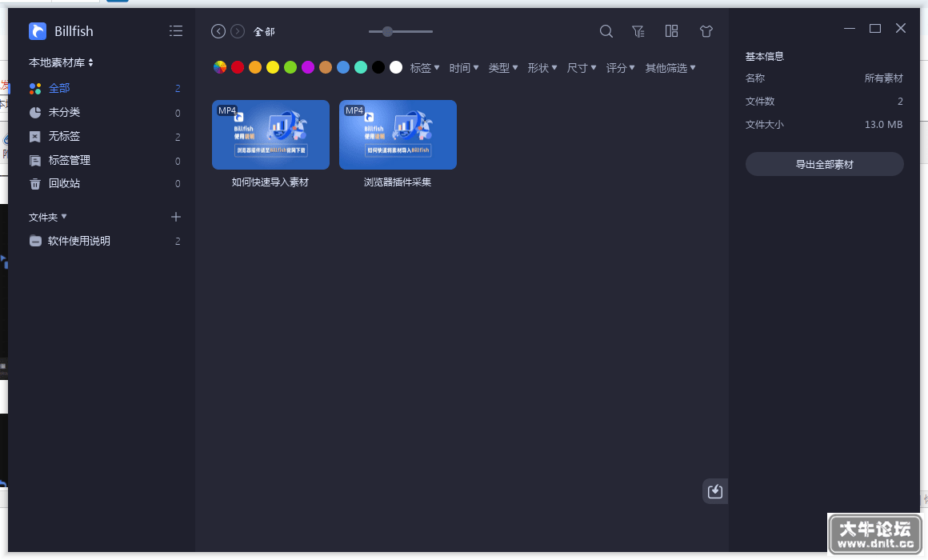Click the 回收站 trash bin icon

coord(35,184)
